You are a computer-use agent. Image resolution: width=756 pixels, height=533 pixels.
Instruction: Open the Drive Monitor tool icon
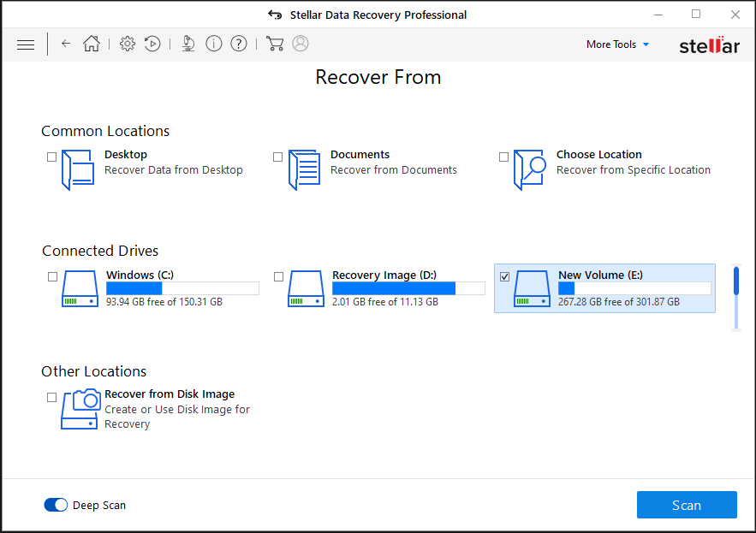click(x=188, y=44)
